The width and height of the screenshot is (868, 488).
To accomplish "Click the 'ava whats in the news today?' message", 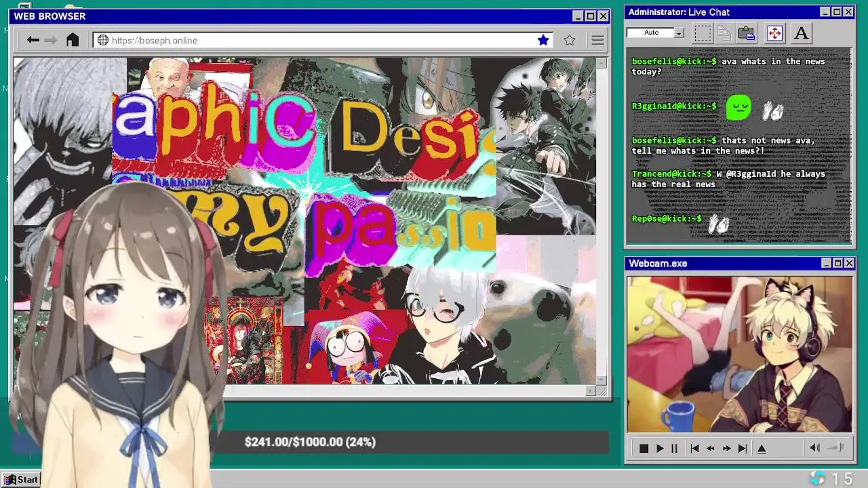I will point(728,66).
